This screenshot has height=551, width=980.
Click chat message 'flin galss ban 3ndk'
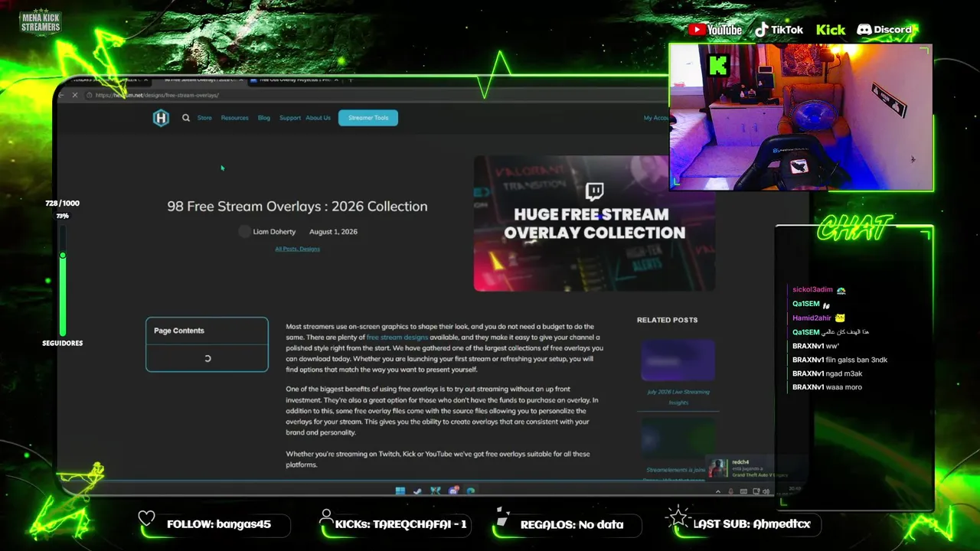pyautogui.click(x=857, y=360)
